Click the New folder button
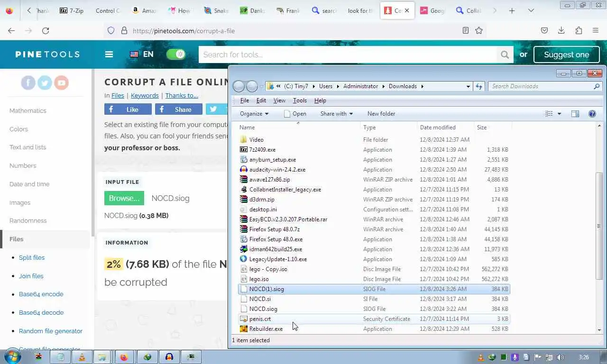Viewport: 607px width, 364px height. 381,114
